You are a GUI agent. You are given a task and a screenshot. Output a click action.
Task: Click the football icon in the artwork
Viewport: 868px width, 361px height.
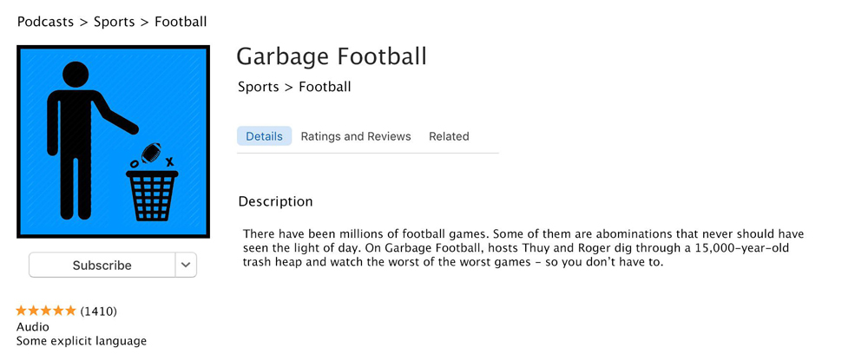151,153
